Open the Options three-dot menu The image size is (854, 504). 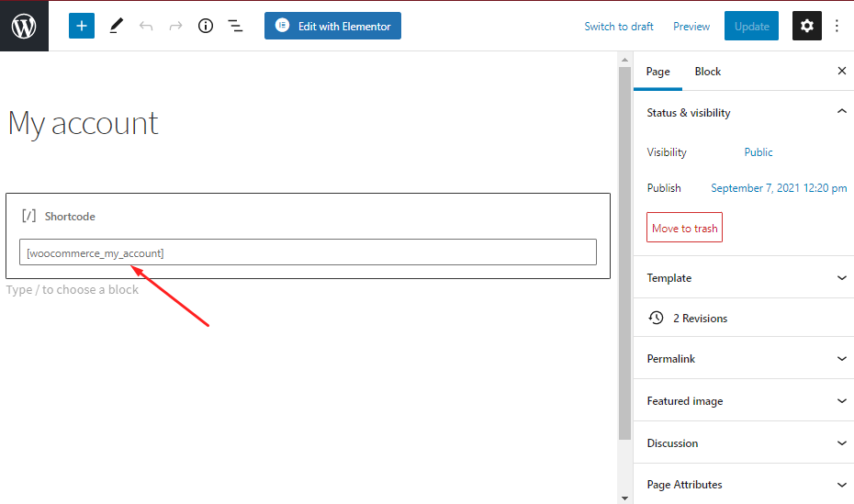[837, 26]
